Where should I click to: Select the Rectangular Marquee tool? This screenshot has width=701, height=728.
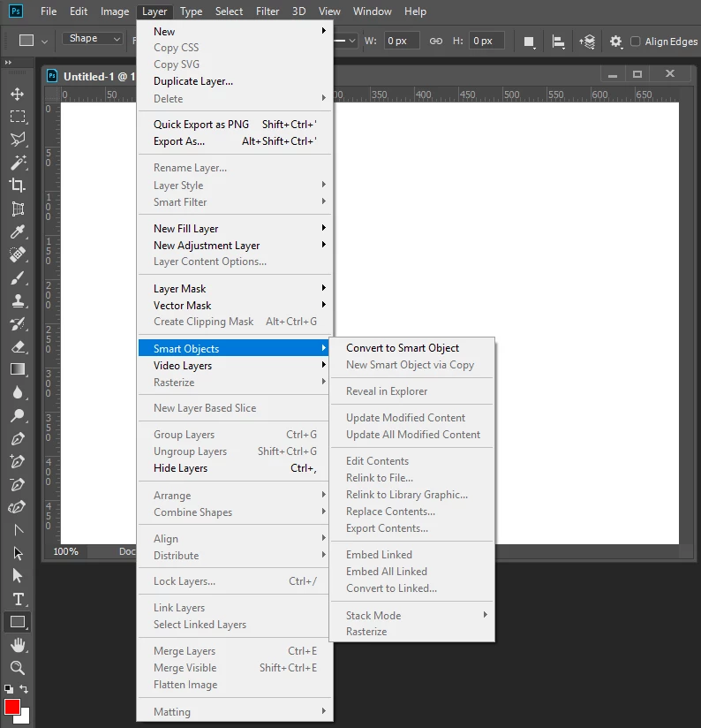[18, 117]
